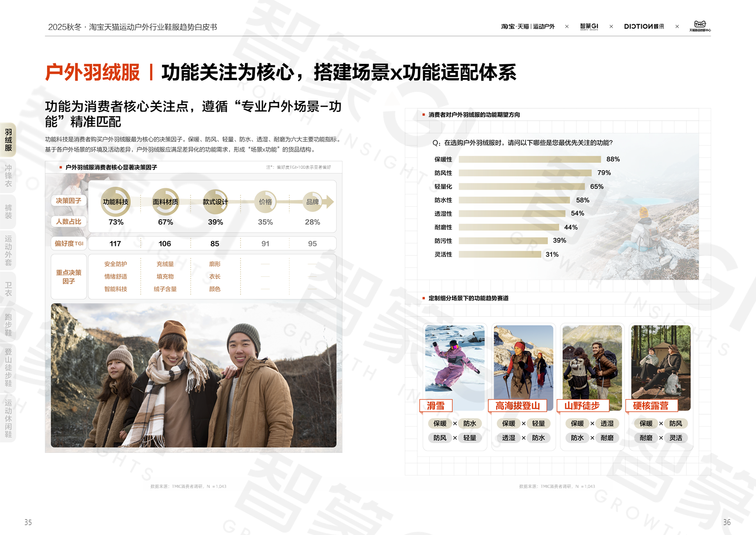Open the 跑步鞋 side tab

(x=9, y=325)
